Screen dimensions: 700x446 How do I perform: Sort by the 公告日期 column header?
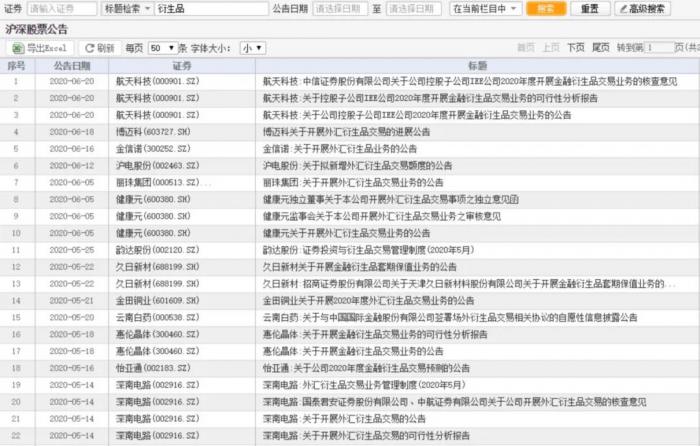[72, 66]
